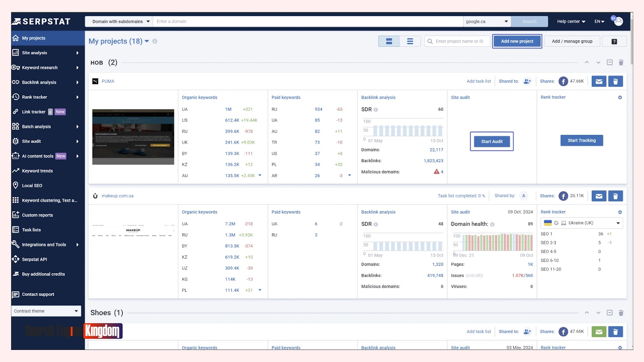The height and width of the screenshot is (362, 644).
Task: Expand PUMA organic keywords list arrow
Action: point(260,175)
